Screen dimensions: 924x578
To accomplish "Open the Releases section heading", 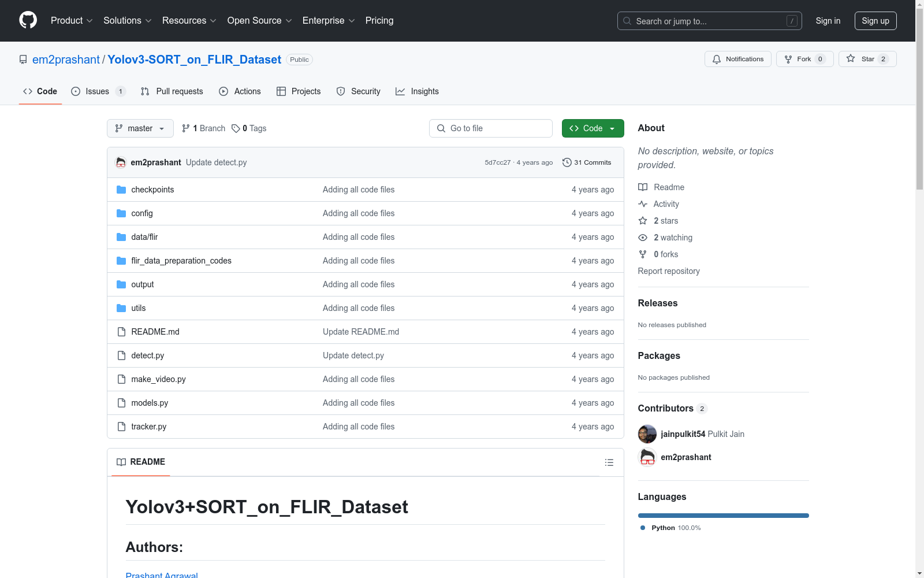I will coord(658,303).
